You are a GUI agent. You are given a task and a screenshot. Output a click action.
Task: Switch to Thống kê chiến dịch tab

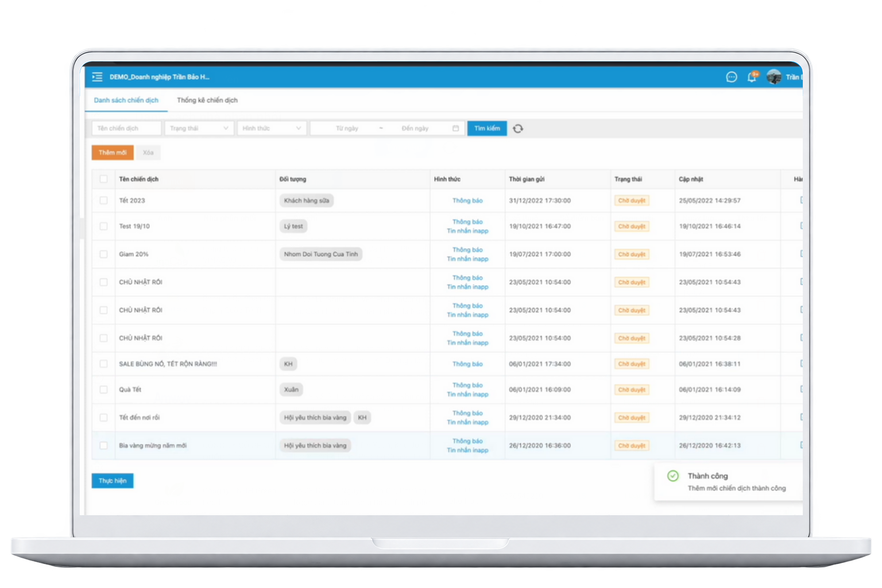207,100
